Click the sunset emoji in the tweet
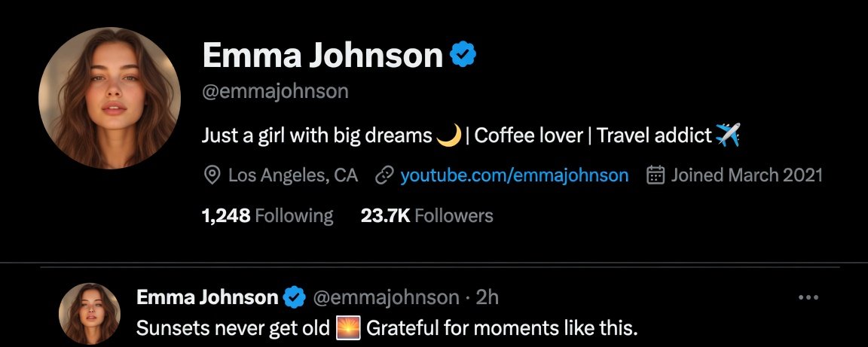 click(348, 328)
